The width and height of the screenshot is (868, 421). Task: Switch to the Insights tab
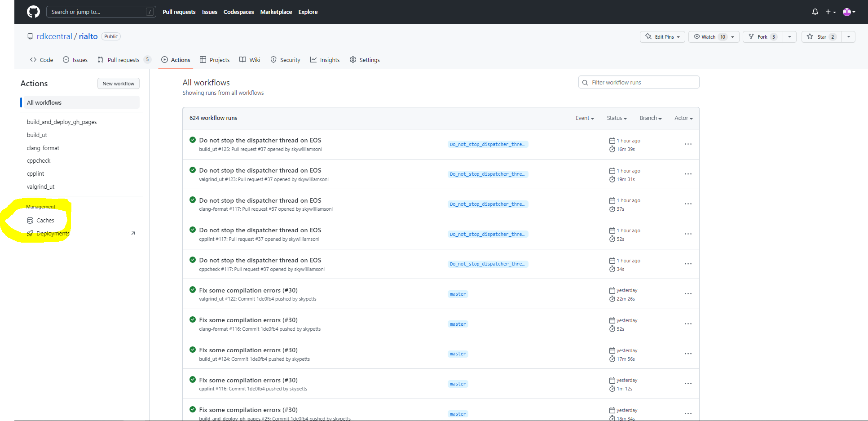[x=325, y=60]
